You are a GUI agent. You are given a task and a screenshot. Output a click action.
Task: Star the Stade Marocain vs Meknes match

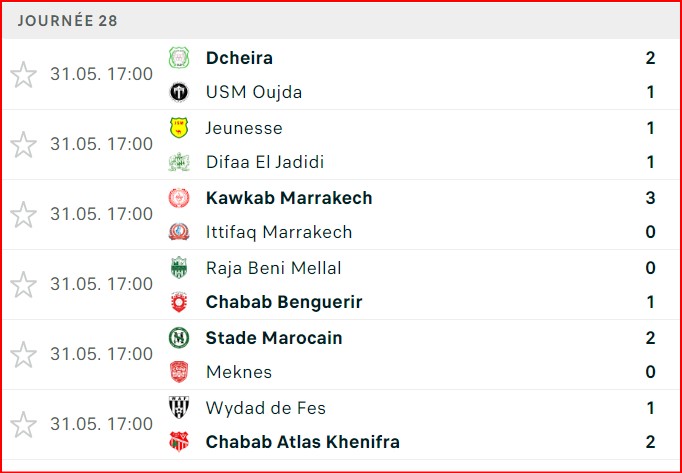[23, 355]
